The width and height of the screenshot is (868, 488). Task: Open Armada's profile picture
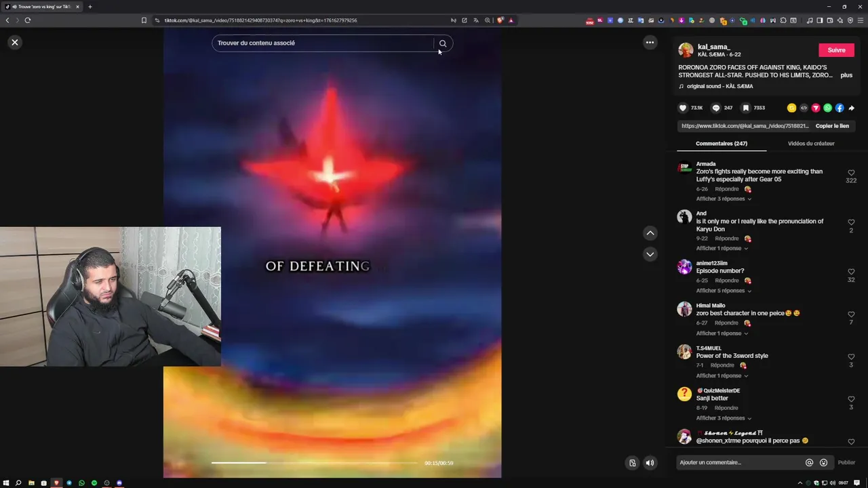[684, 167]
